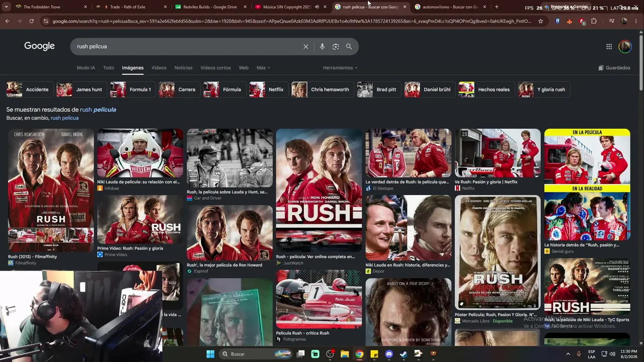
Task: Filter images by the Chris hemsworth chip
Action: click(x=322, y=89)
